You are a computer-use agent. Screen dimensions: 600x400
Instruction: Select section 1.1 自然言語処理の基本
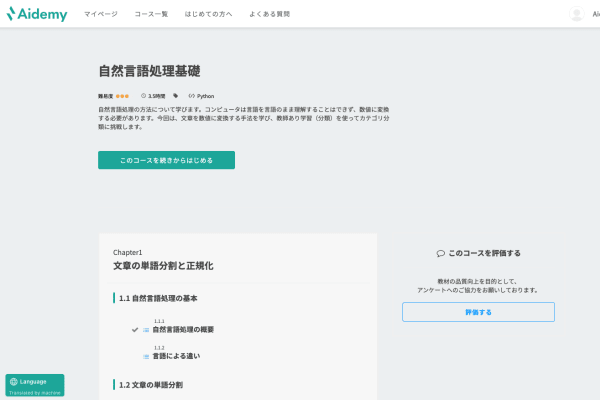click(x=158, y=298)
